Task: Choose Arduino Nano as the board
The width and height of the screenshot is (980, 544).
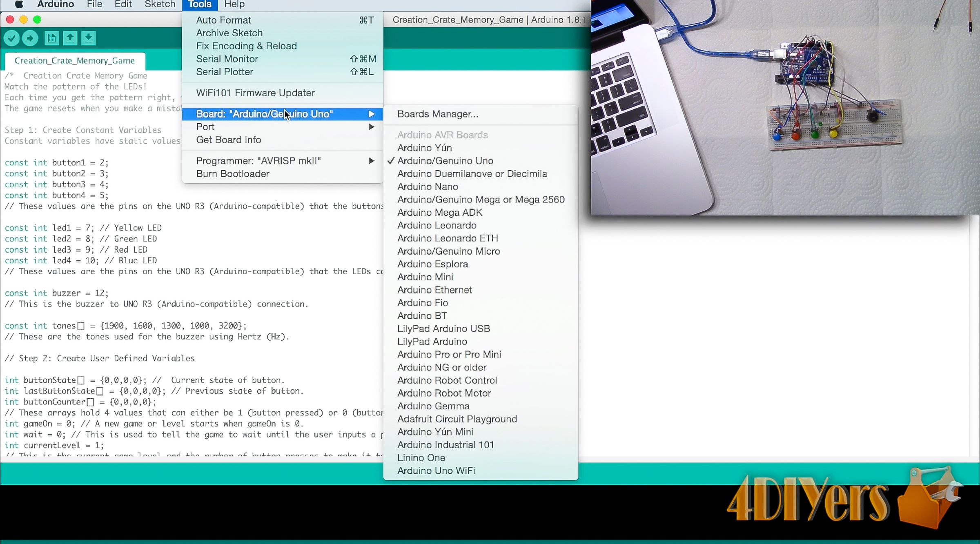Action: [x=428, y=187]
